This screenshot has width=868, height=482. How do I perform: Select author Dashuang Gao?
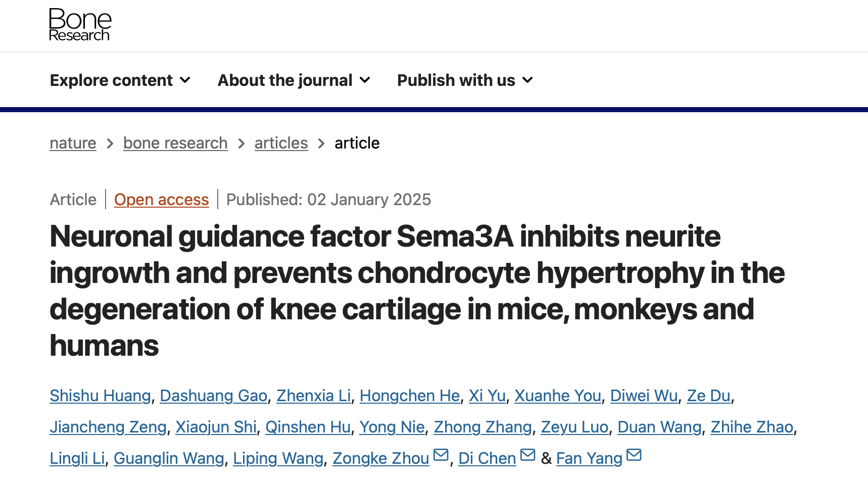click(x=213, y=396)
